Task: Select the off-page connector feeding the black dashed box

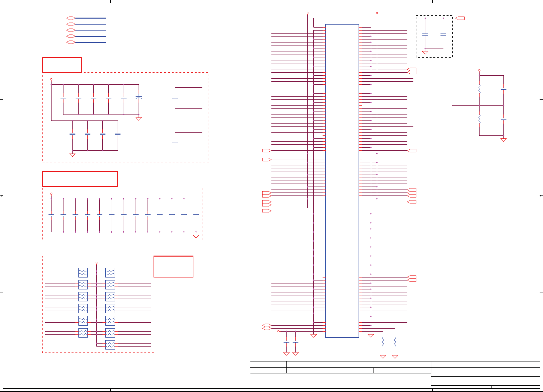Action: [x=460, y=18]
